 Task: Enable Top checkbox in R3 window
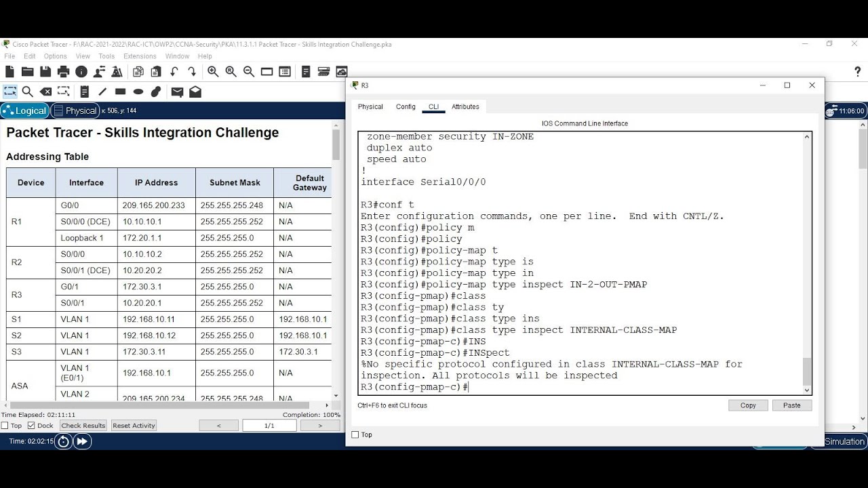pyautogui.click(x=355, y=434)
